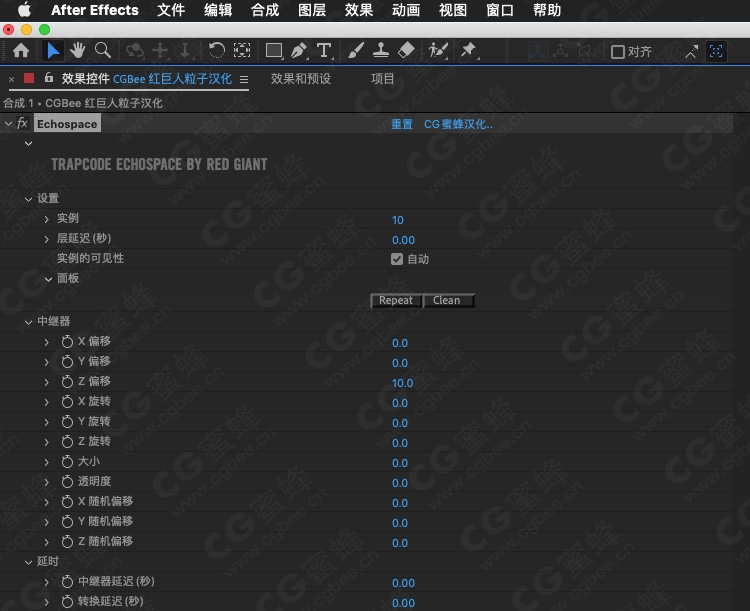This screenshot has width=750, height=611.
Task: Click the Clean button
Action: [x=449, y=300]
